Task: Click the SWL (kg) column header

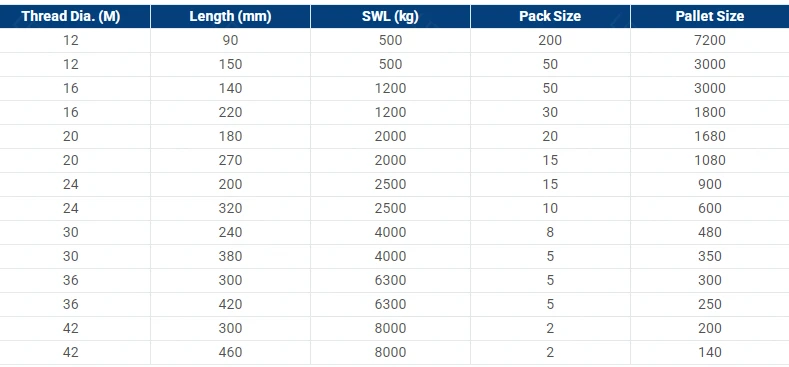Action: click(x=390, y=16)
